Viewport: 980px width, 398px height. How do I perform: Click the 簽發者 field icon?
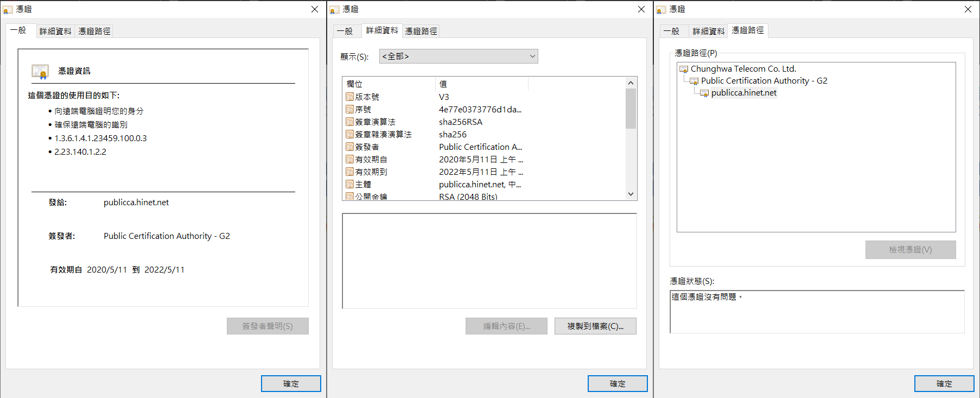tap(350, 147)
